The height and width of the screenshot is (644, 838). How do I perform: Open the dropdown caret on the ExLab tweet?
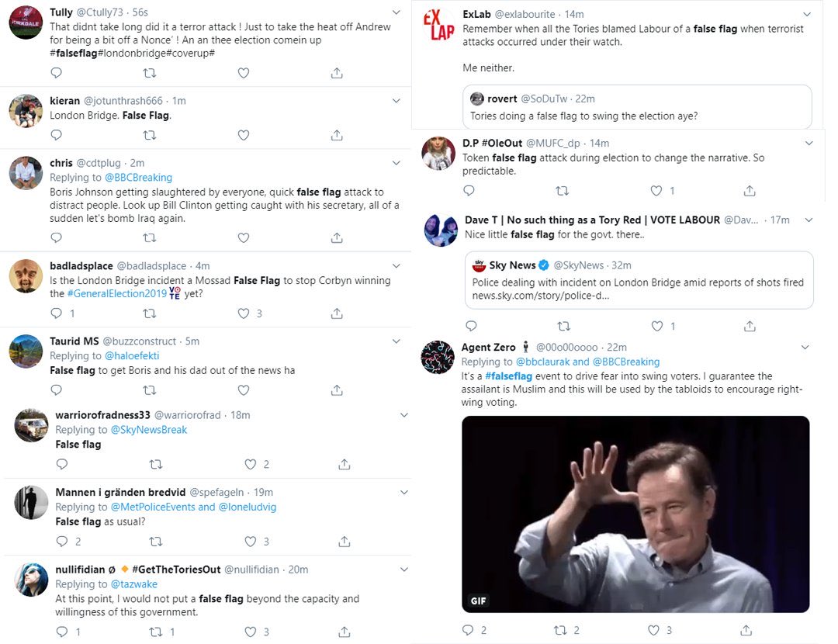807,15
